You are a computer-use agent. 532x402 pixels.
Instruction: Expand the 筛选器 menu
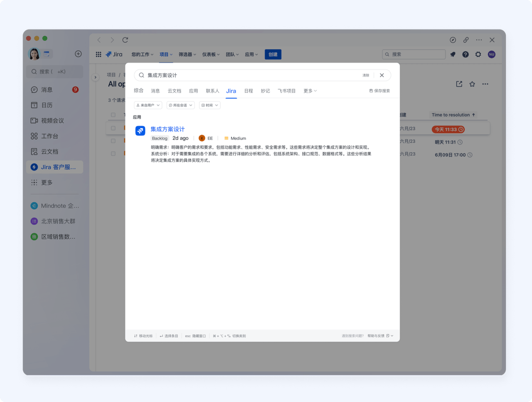tap(187, 54)
